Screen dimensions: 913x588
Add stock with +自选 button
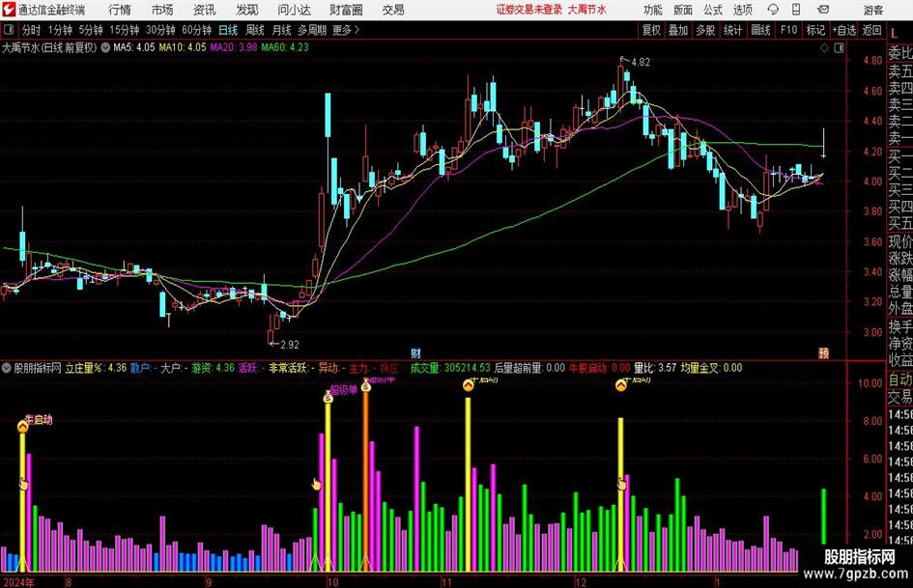pyautogui.click(x=843, y=30)
